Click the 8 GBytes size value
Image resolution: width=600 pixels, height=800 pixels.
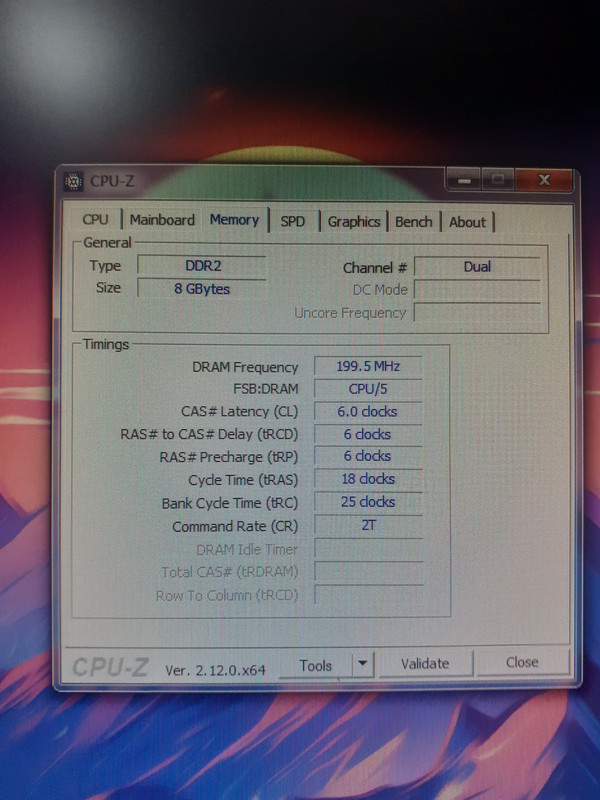pos(202,289)
